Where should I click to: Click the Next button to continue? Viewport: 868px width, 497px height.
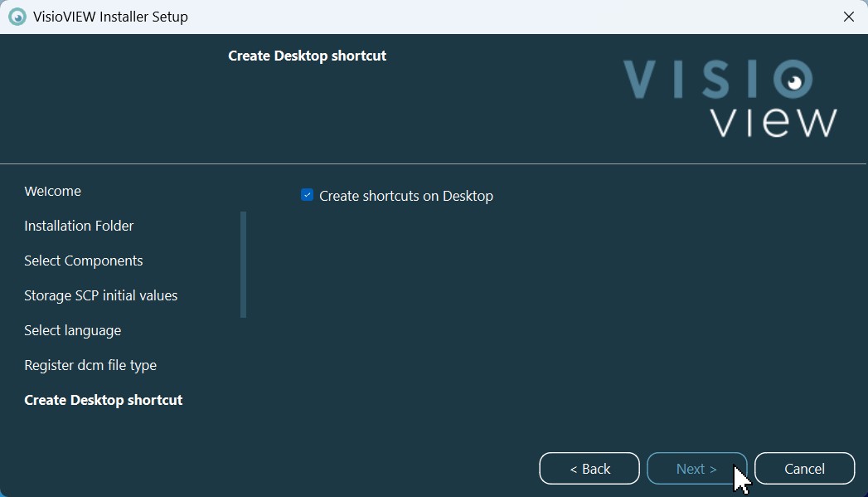(696, 469)
